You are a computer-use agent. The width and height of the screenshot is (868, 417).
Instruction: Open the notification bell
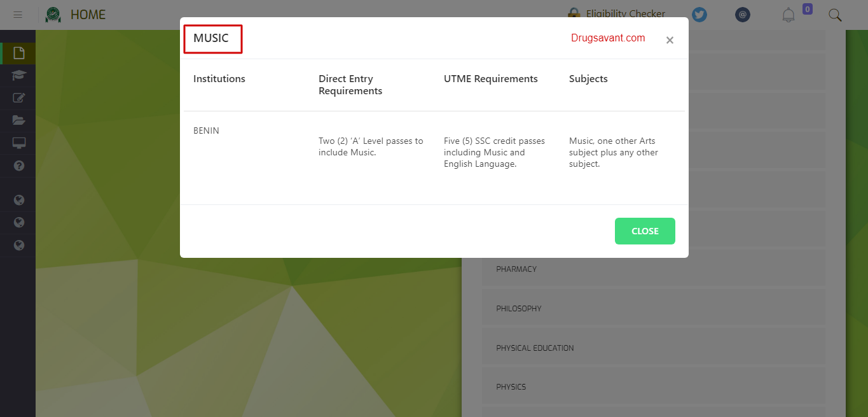(789, 15)
